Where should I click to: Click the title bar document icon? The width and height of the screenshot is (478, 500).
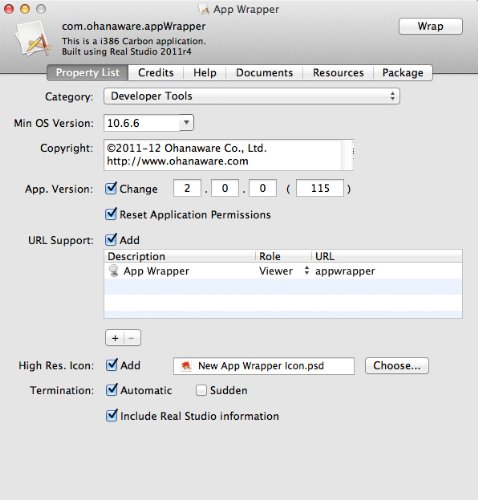(x=204, y=9)
